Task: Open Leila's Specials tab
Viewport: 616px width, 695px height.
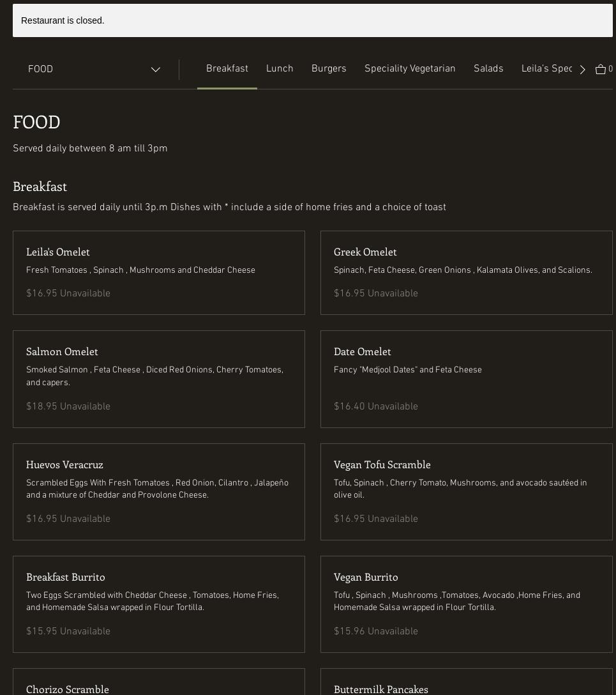Action: coord(547,69)
